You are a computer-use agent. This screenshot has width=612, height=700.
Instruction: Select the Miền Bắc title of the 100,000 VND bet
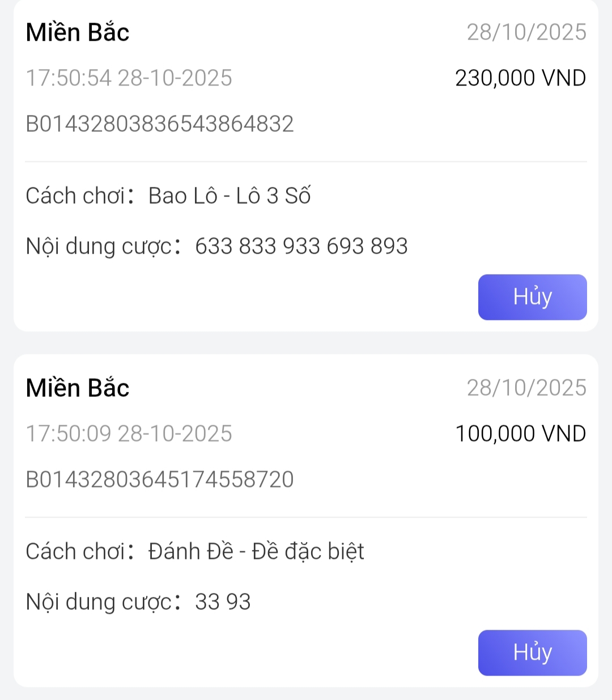click(78, 388)
